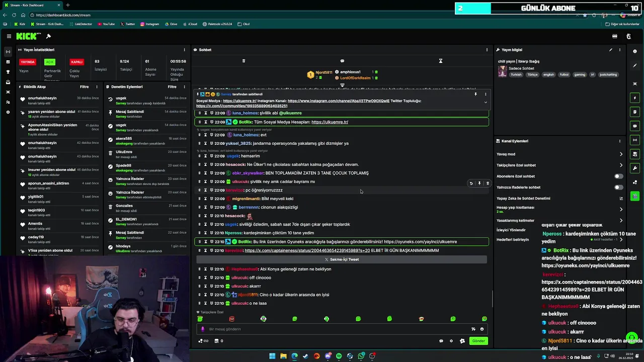Open the oyuneks.com link in BotRix message
Image resolution: width=644 pixels, height=362 pixels.
[420, 242]
